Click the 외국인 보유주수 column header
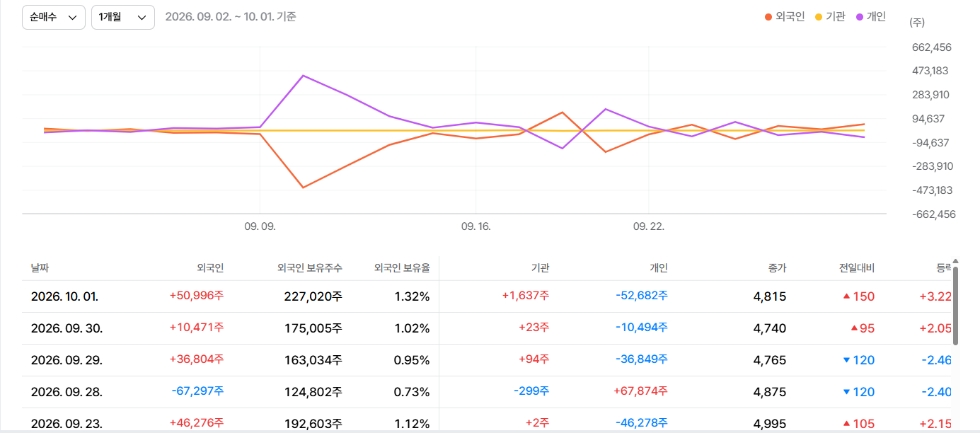980x433 pixels. (x=310, y=268)
